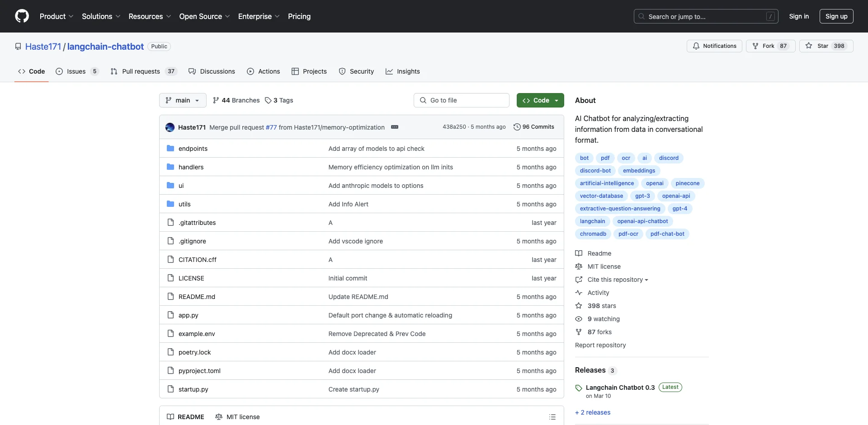Open the MIT license link in About
868x425 pixels.
(598, 266)
